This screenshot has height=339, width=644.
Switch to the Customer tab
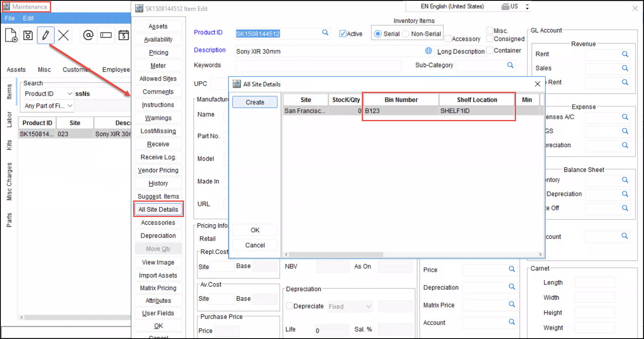(76, 70)
